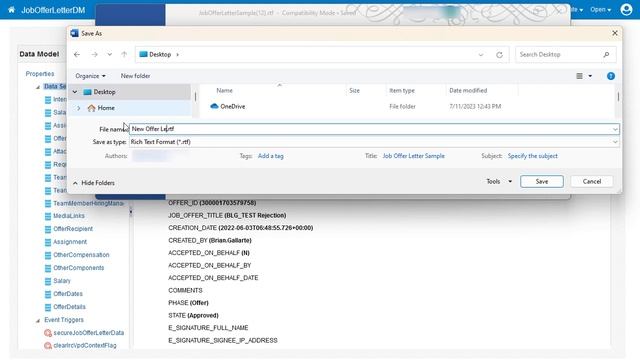Screen dimensions: 640x360
Task: Click the secureJobOfferLetterData trigger icon
Action: click(48, 333)
